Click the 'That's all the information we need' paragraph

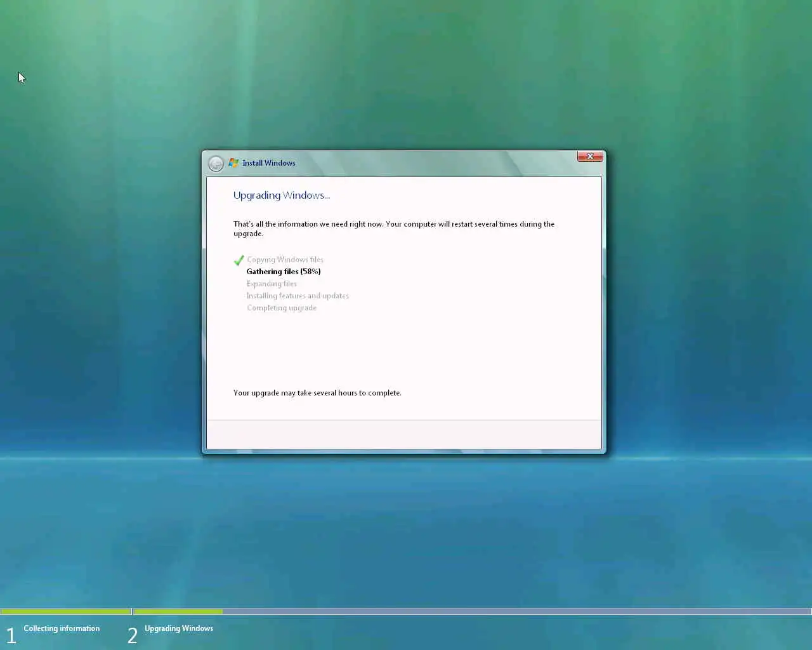394,229
